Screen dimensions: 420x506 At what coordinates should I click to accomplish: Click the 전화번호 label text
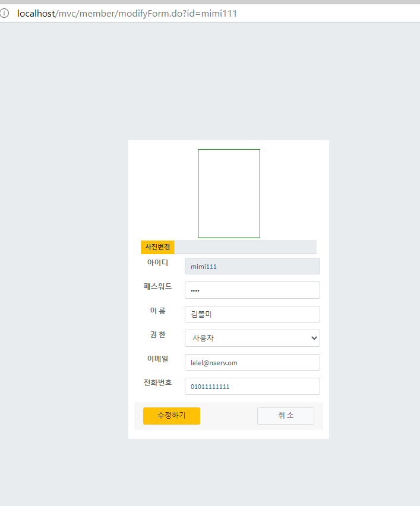point(158,382)
